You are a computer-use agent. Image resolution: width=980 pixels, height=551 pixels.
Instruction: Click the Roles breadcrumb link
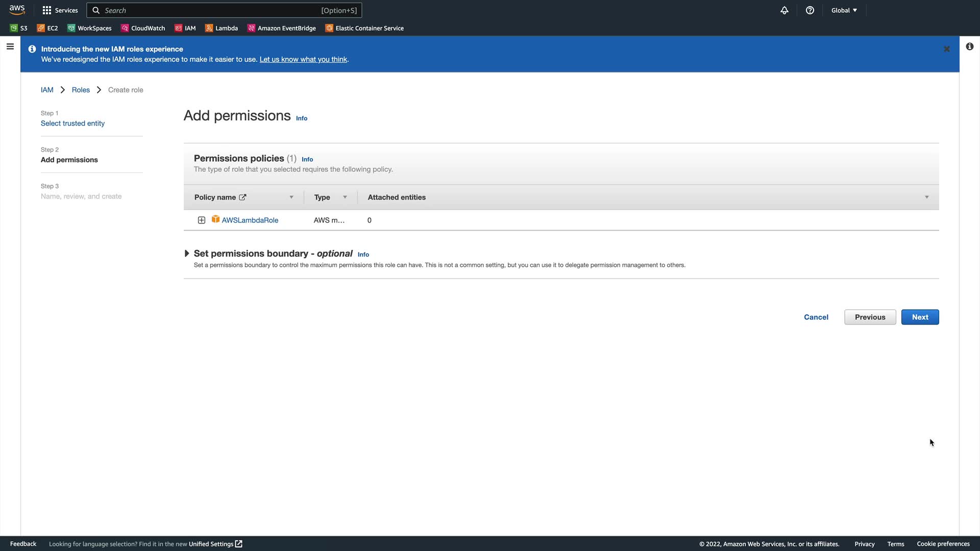(x=81, y=90)
